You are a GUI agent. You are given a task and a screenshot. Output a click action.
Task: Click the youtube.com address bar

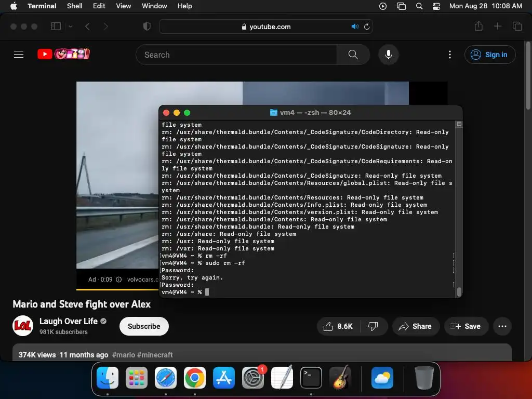point(266,26)
